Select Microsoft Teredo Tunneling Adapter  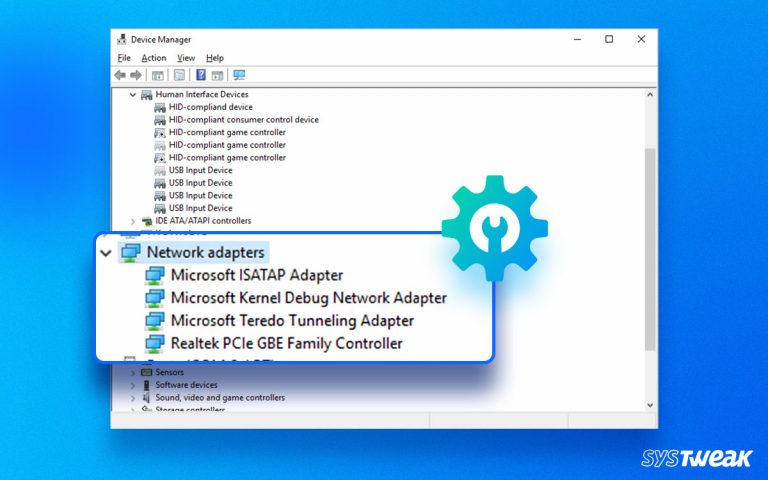click(x=292, y=321)
